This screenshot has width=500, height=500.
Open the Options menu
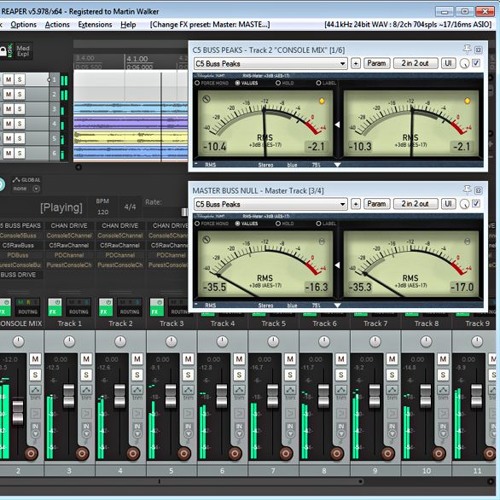coord(23,25)
